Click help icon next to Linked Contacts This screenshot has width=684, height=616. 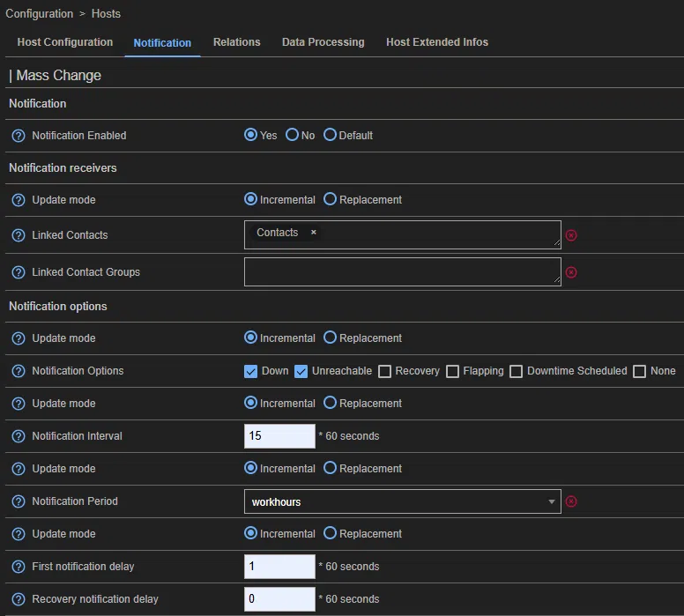tap(19, 235)
